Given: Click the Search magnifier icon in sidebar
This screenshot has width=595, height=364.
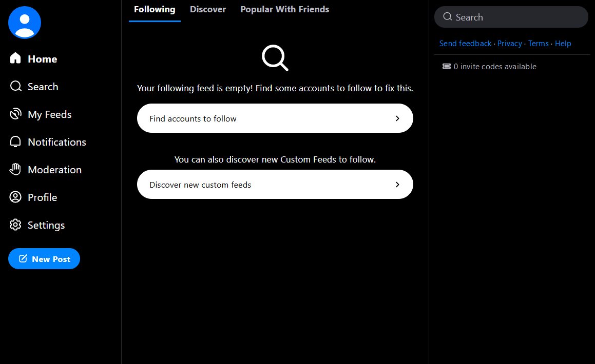Looking at the screenshot, I should tap(15, 86).
